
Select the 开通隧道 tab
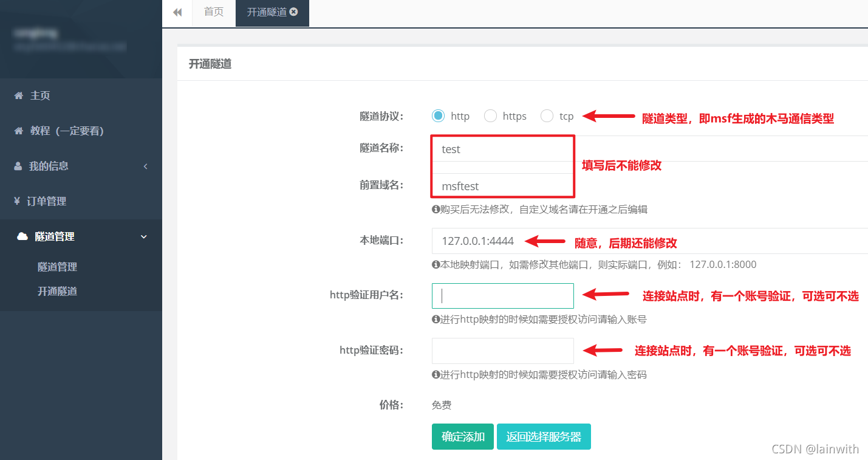pyautogui.click(x=272, y=12)
